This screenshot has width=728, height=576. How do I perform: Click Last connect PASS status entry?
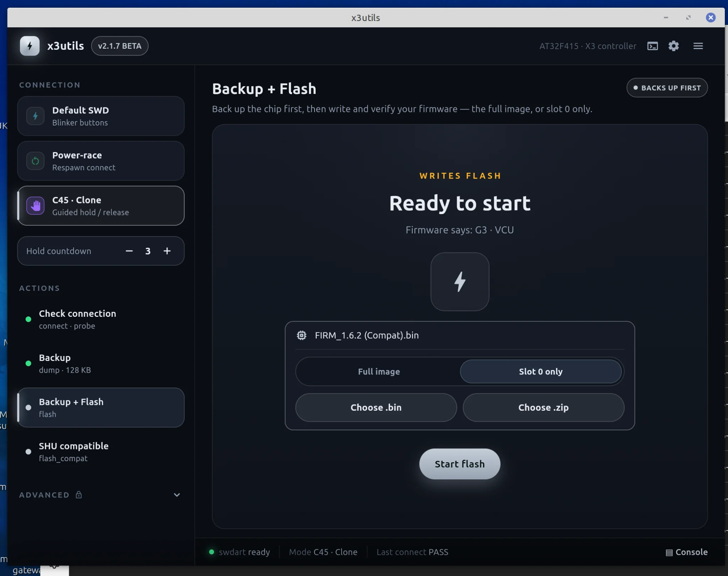coord(412,552)
